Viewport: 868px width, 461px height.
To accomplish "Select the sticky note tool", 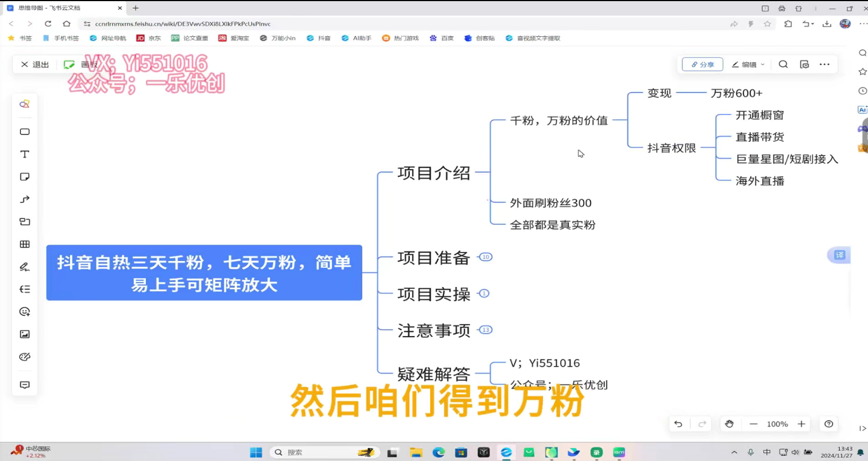I will pos(24,177).
